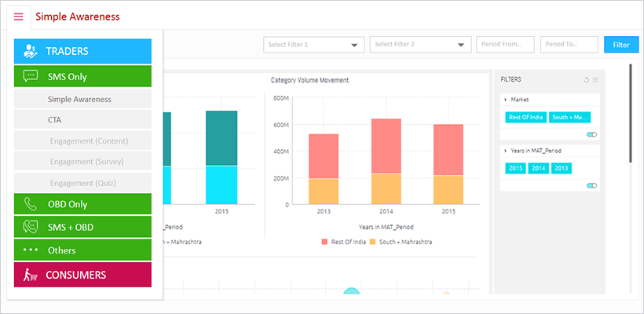Click the OBD Only phone icon

[x=31, y=204]
